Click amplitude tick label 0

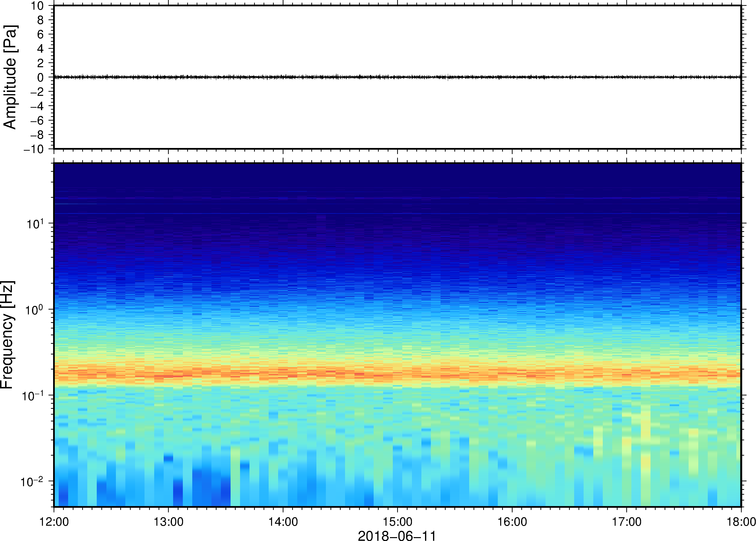(41, 77)
